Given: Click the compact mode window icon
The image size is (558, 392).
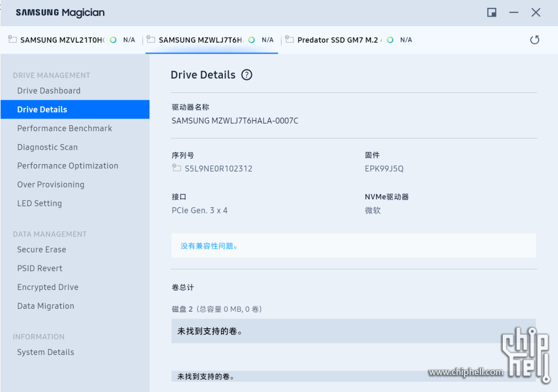Looking at the screenshot, I should coord(492,13).
